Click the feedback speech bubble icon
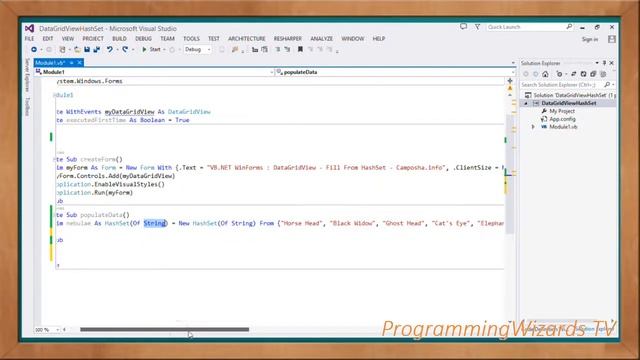Image resolution: width=640 pixels, height=360 pixels. click(463, 27)
